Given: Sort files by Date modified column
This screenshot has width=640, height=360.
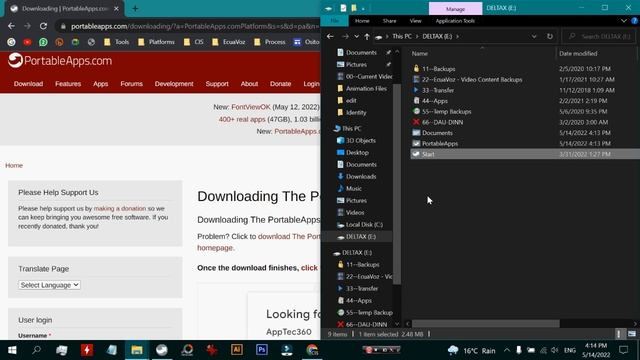Looking at the screenshot, I should (x=578, y=53).
